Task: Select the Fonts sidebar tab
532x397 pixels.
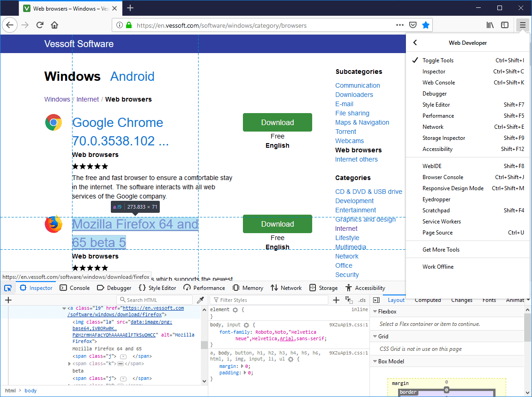Action: point(489,300)
